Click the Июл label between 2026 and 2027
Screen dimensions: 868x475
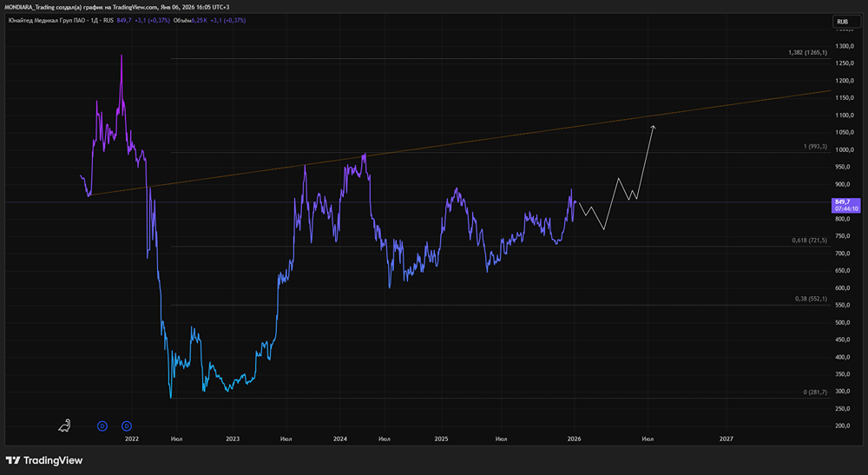click(x=648, y=439)
